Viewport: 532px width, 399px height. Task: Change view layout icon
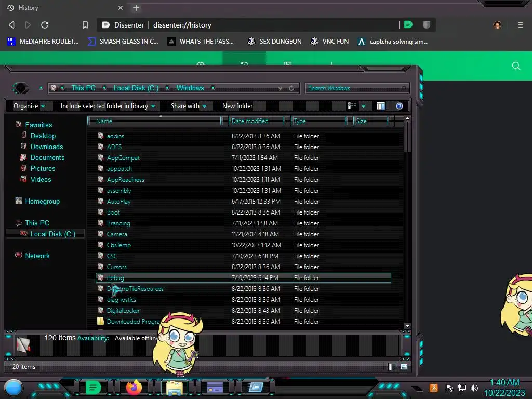click(352, 106)
